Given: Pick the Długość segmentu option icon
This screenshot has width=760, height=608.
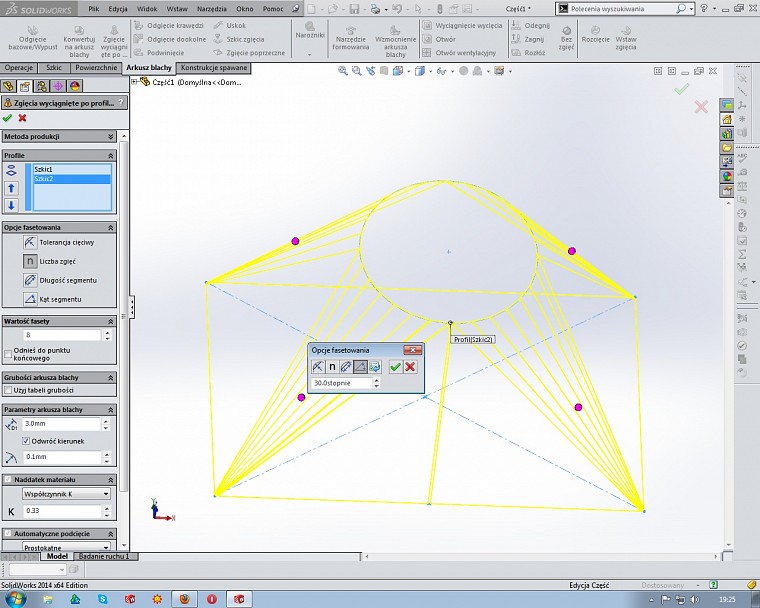Looking at the screenshot, I should pos(30,280).
